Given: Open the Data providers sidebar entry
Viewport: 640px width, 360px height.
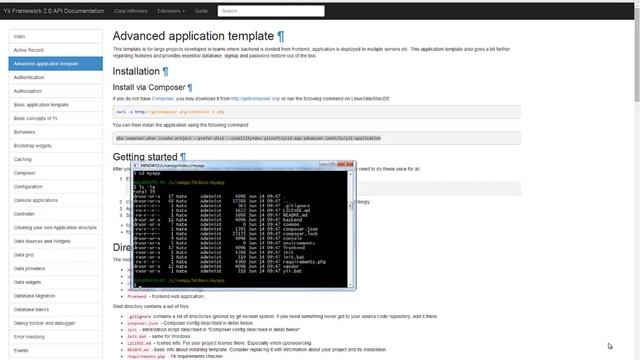Looking at the screenshot, I should (x=56, y=269).
